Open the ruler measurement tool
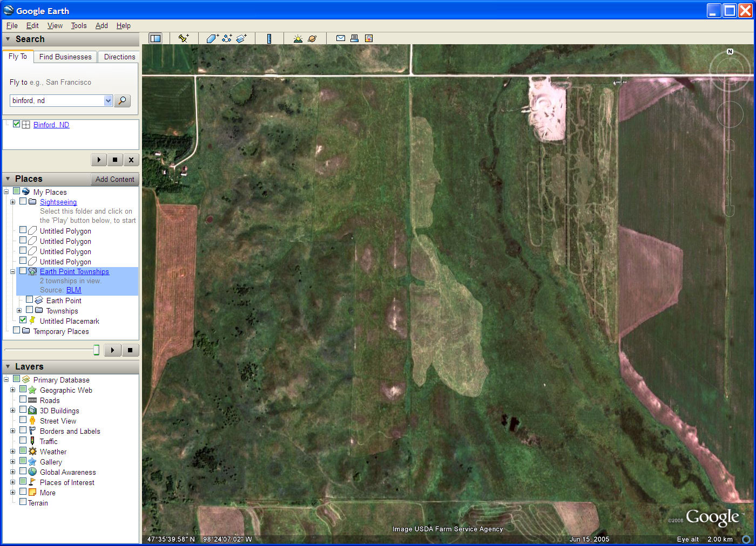 click(x=269, y=38)
